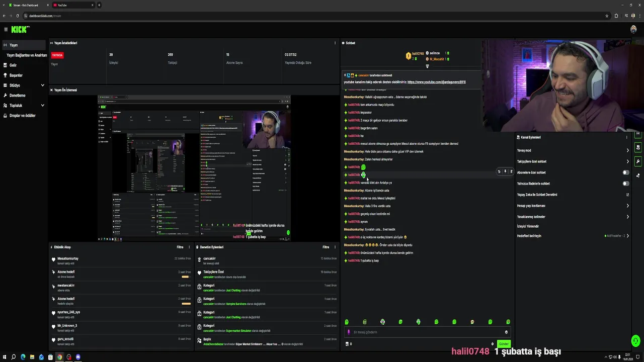This screenshot has height=362, width=644.
Task: Open Yapay Zeka ile Sohbet Denetimi
Action: click(573, 195)
